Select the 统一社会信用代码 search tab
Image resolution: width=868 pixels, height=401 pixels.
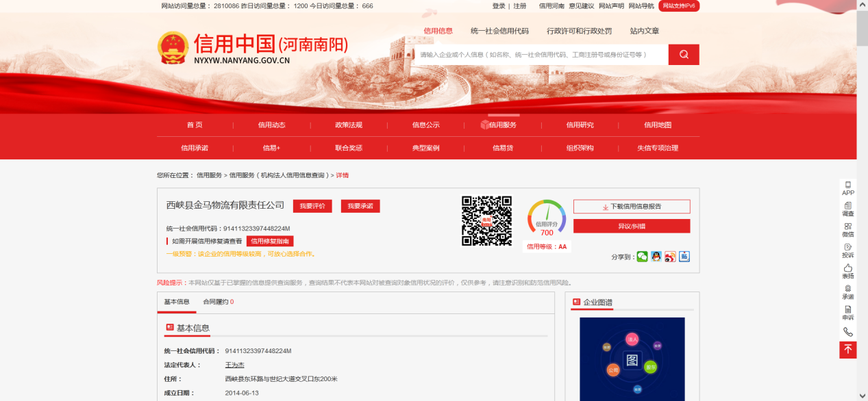(x=499, y=31)
